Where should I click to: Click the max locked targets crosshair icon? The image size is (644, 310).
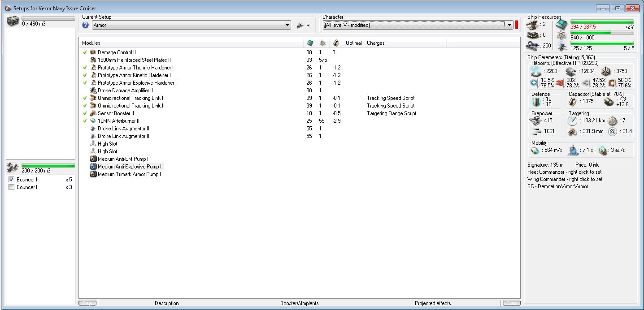click(x=612, y=121)
